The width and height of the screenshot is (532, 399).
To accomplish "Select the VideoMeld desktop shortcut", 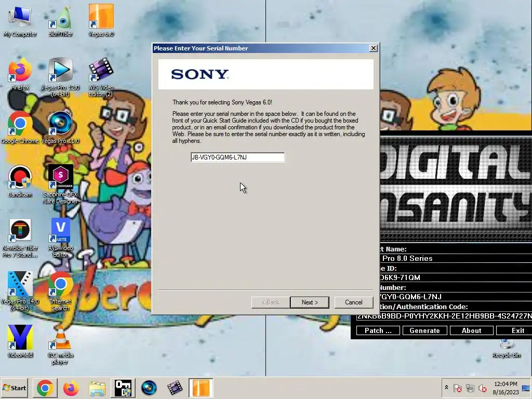I will click(x=20, y=341).
